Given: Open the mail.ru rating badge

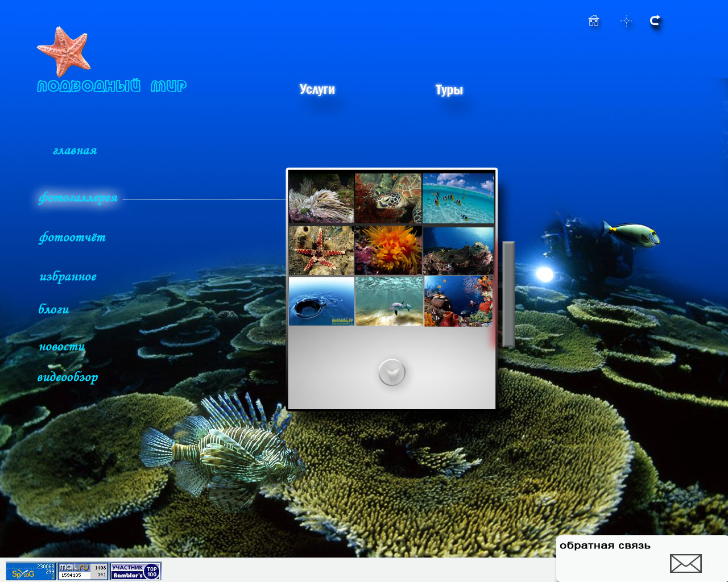Looking at the screenshot, I should click(x=82, y=571).
